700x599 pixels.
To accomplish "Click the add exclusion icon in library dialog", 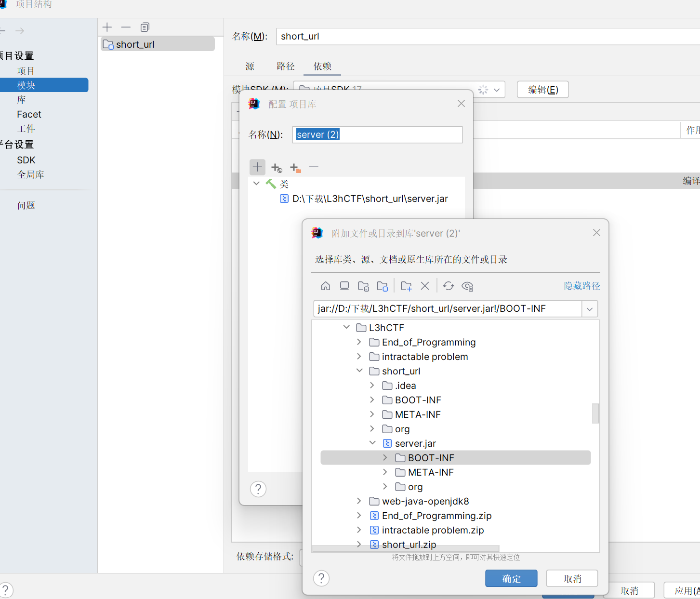I will pyautogui.click(x=295, y=168).
